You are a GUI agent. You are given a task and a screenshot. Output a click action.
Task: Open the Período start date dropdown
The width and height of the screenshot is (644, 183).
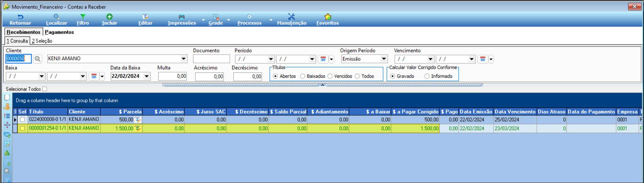pyautogui.click(x=271, y=59)
